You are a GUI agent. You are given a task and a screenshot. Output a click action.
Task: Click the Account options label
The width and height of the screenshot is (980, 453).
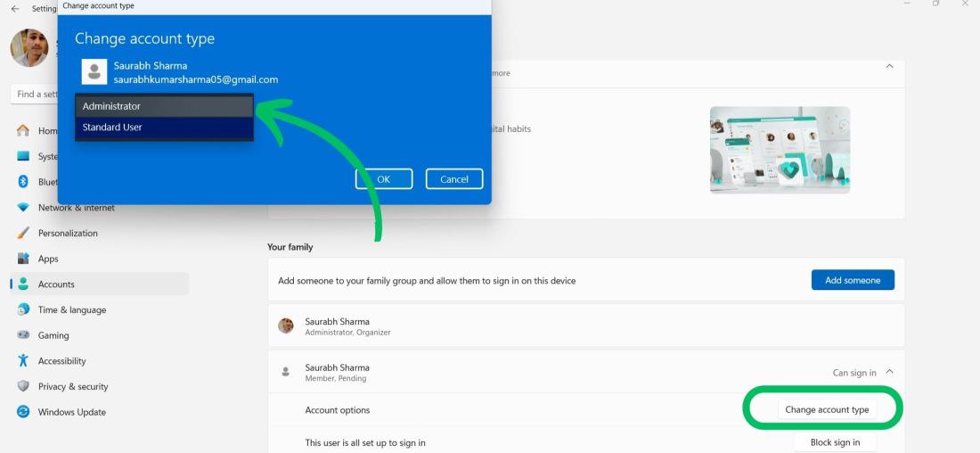[x=338, y=410]
